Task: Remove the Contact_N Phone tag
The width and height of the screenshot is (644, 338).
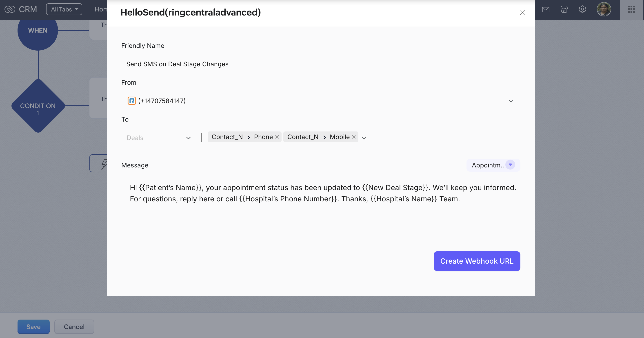Action: (x=277, y=137)
